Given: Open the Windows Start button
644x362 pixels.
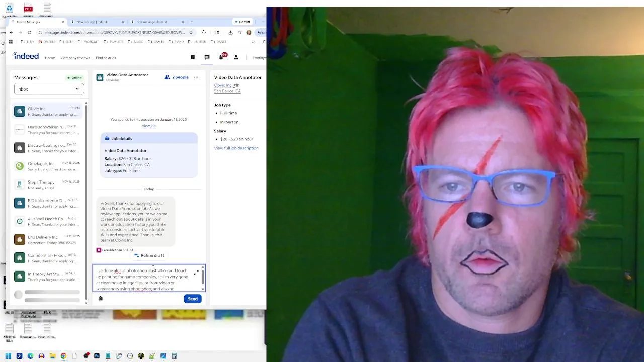Looking at the screenshot, I should [8, 356].
